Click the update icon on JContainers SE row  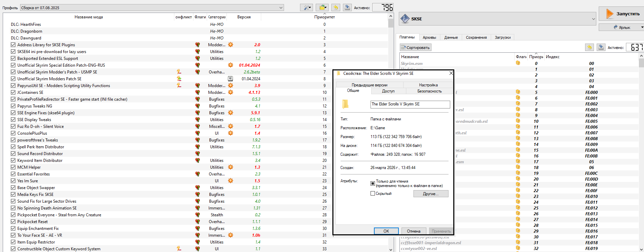click(x=231, y=92)
